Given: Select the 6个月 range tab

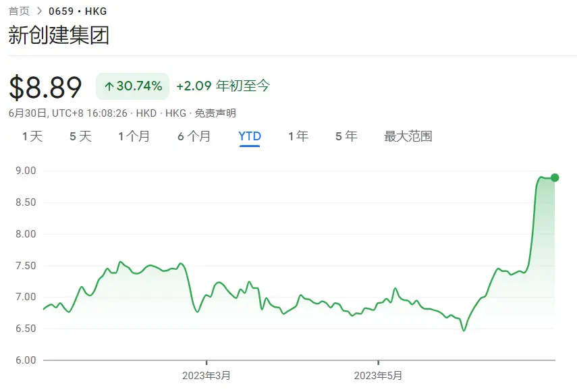Looking at the screenshot, I should 194,136.
